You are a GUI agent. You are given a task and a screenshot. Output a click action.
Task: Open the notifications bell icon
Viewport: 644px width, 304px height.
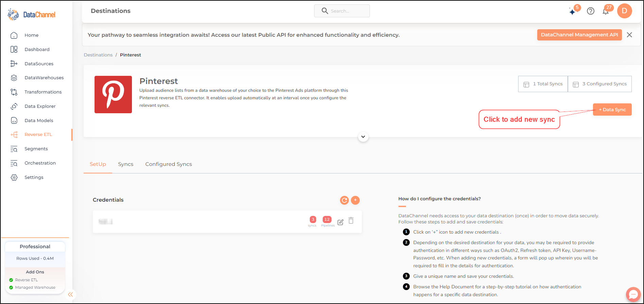pyautogui.click(x=606, y=11)
